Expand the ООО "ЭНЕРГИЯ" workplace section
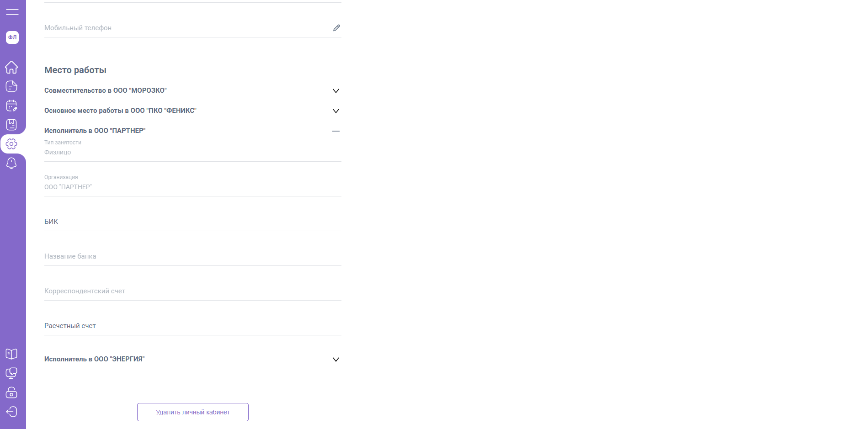The image size is (868, 429). coord(335,360)
